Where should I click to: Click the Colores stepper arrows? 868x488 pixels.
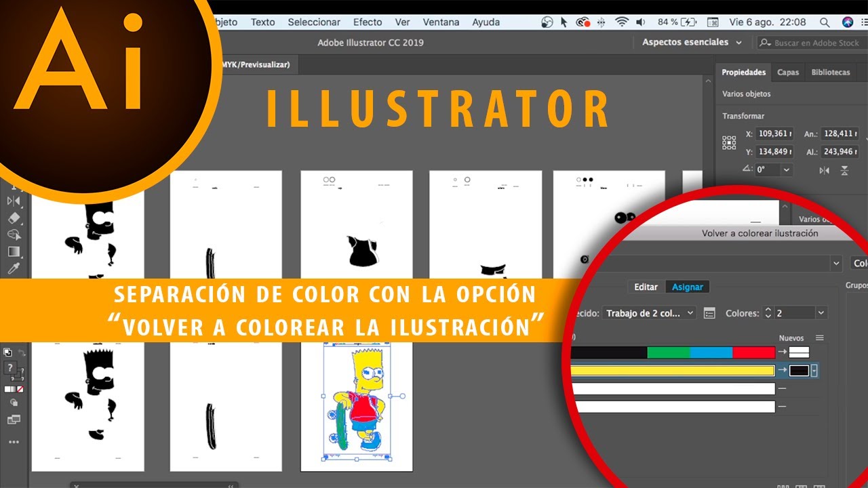click(768, 313)
